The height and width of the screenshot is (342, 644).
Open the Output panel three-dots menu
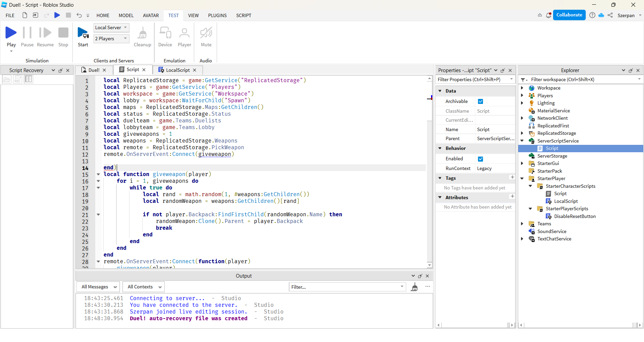428,286
